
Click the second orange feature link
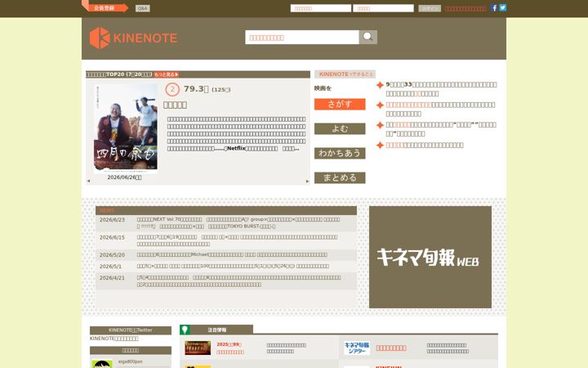coord(409,105)
